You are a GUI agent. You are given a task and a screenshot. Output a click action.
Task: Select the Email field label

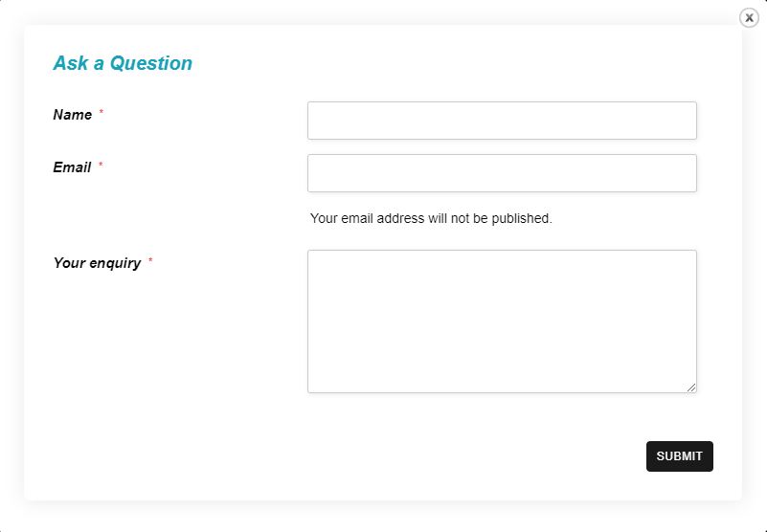72,167
